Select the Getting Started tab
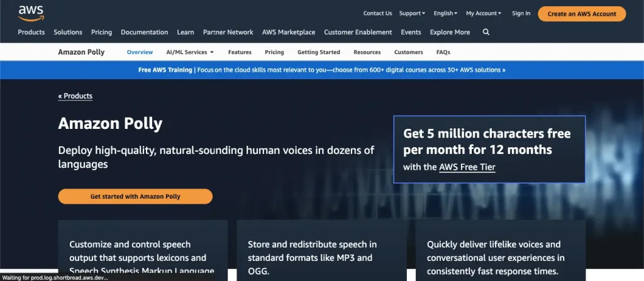This screenshot has width=644, height=281. tap(319, 52)
